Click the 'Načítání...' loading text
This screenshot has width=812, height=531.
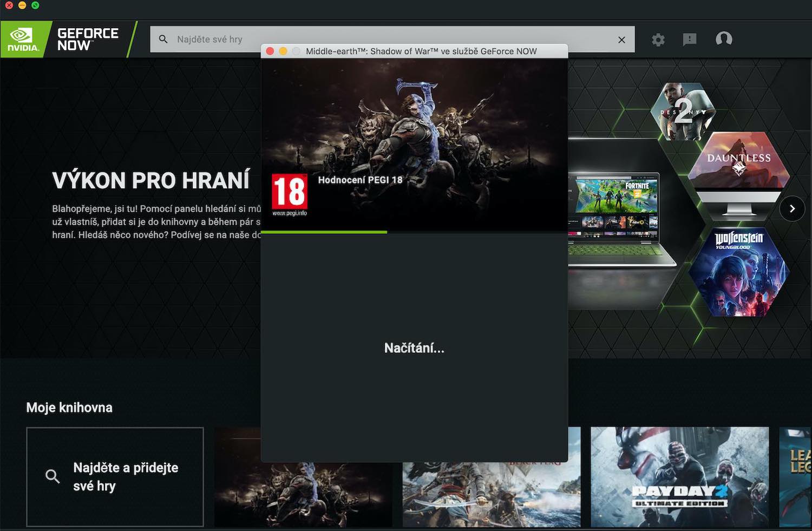click(414, 348)
